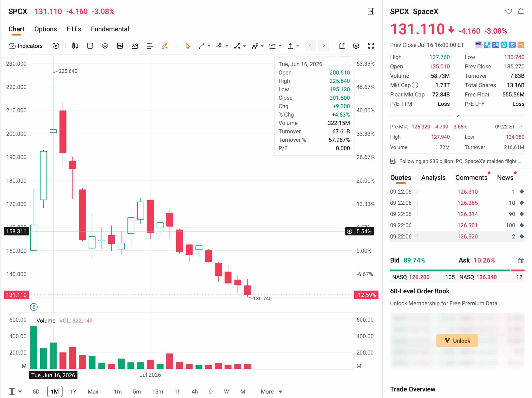Select the text annotation list tool

click(x=273, y=46)
